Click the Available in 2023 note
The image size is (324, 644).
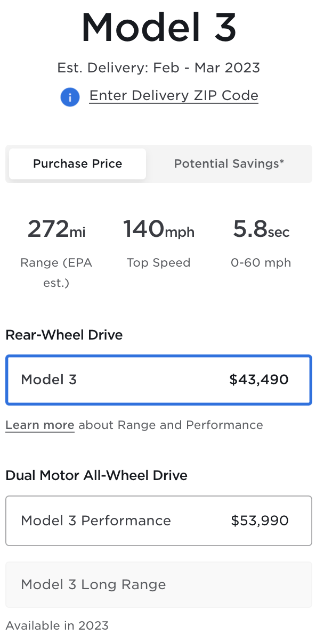pyautogui.click(x=57, y=626)
